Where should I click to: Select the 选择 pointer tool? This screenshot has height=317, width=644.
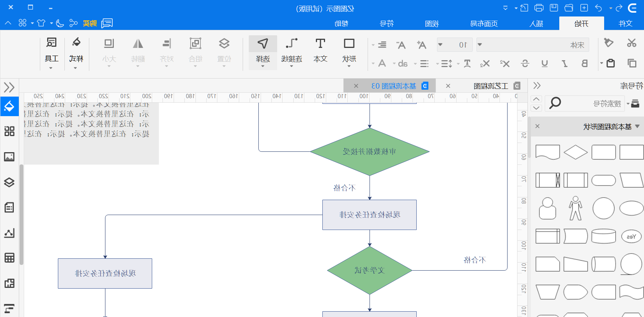click(x=263, y=53)
